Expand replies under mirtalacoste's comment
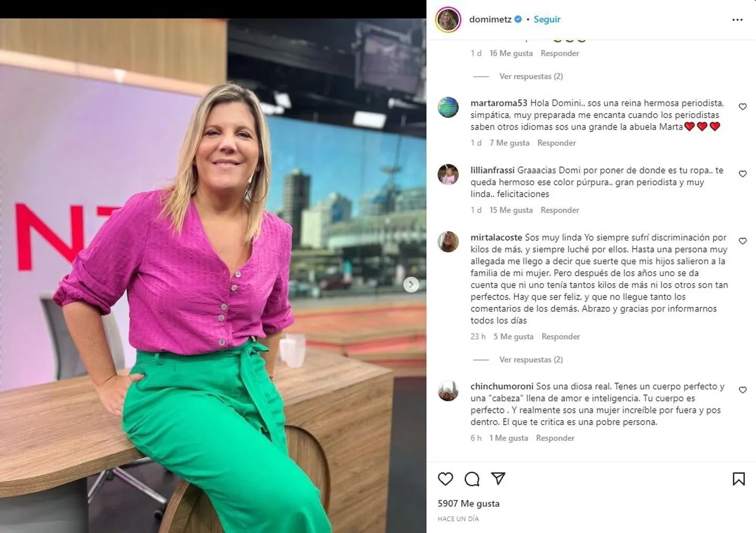Viewport: 756px width, 533px height. tap(531, 359)
